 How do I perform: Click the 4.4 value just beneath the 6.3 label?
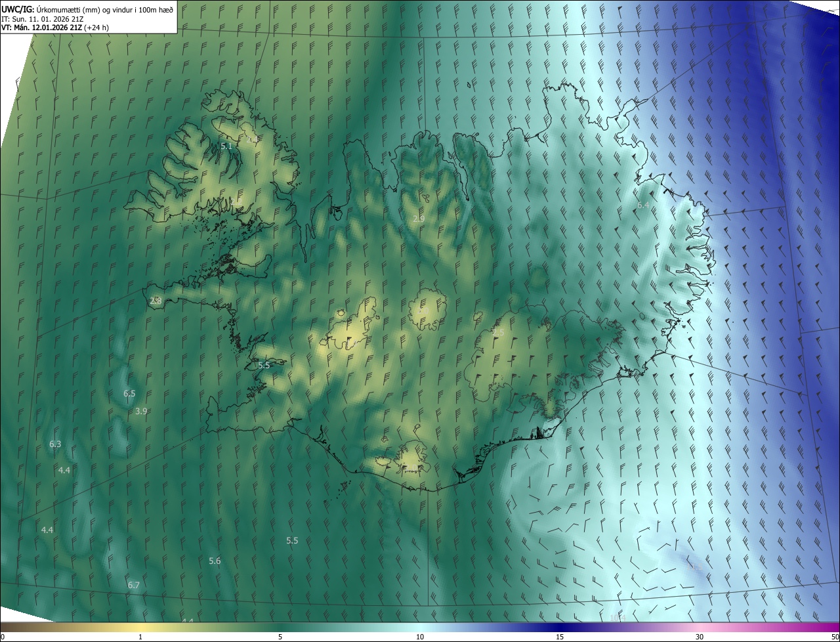64,470
